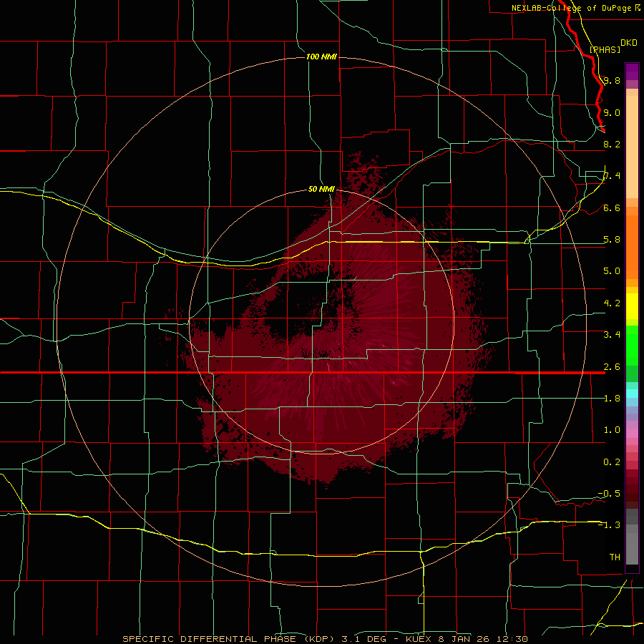Select the "DKD" product code label

(628, 43)
